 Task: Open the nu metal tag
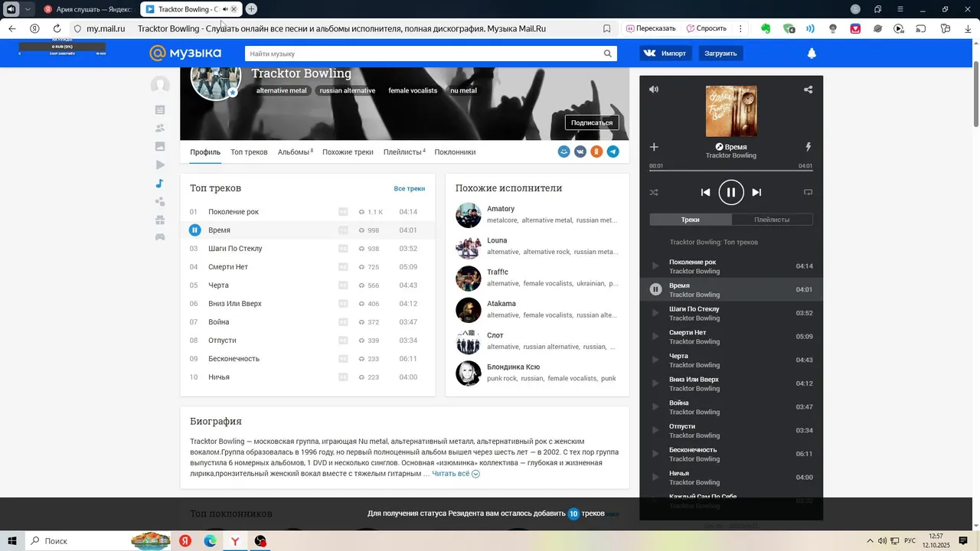pyautogui.click(x=463, y=90)
